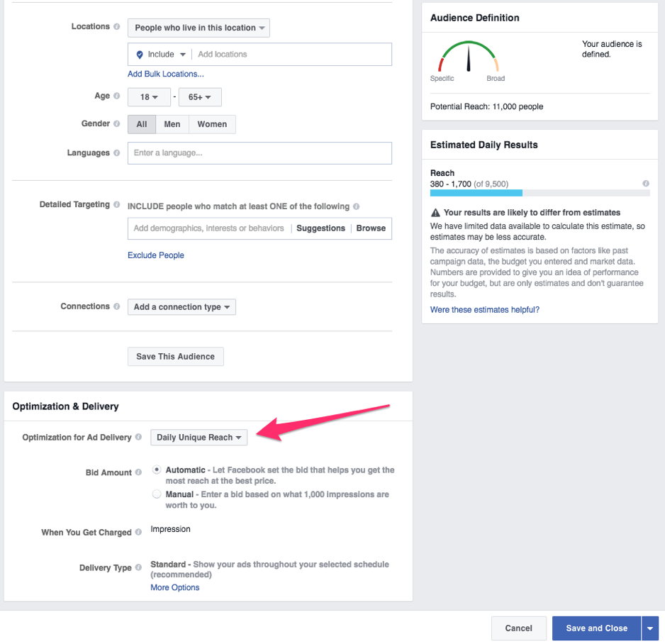Click Add Bulk Locations link
665x644 pixels.
point(166,74)
